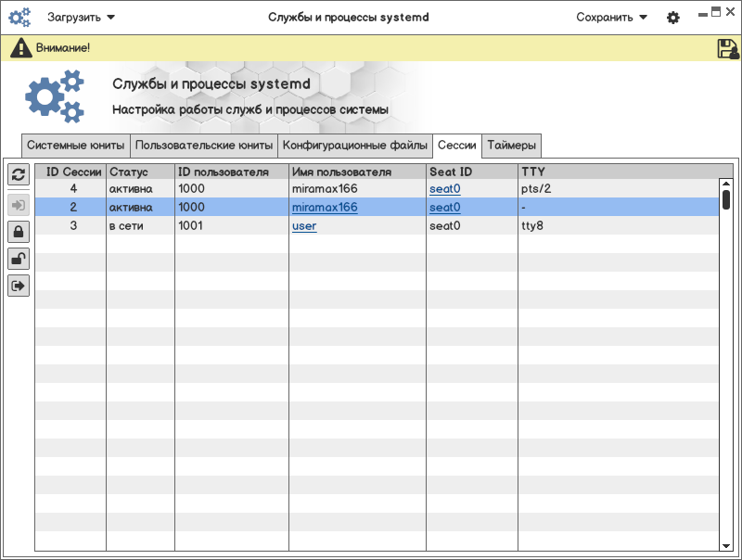Click the floppy disk icon in warning bar
Image resolution: width=742 pixels, height=560 pixels.
(727, 49)
